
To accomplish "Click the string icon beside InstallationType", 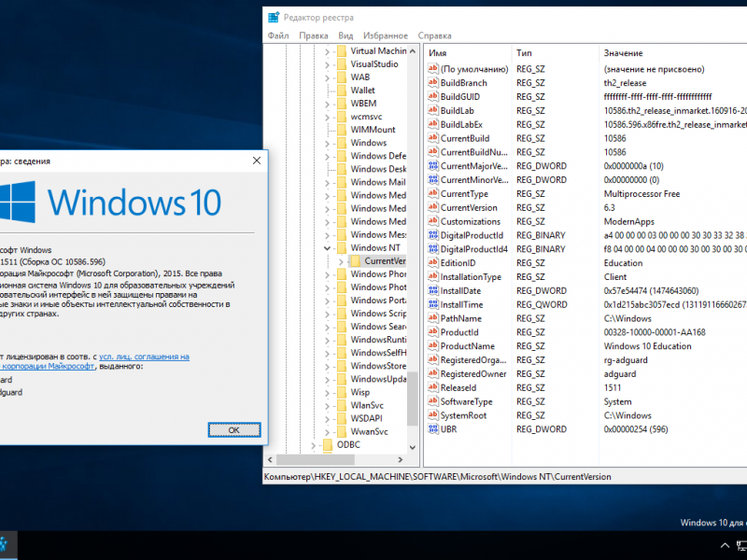I will pyautogui.click(x=433, y=276).
